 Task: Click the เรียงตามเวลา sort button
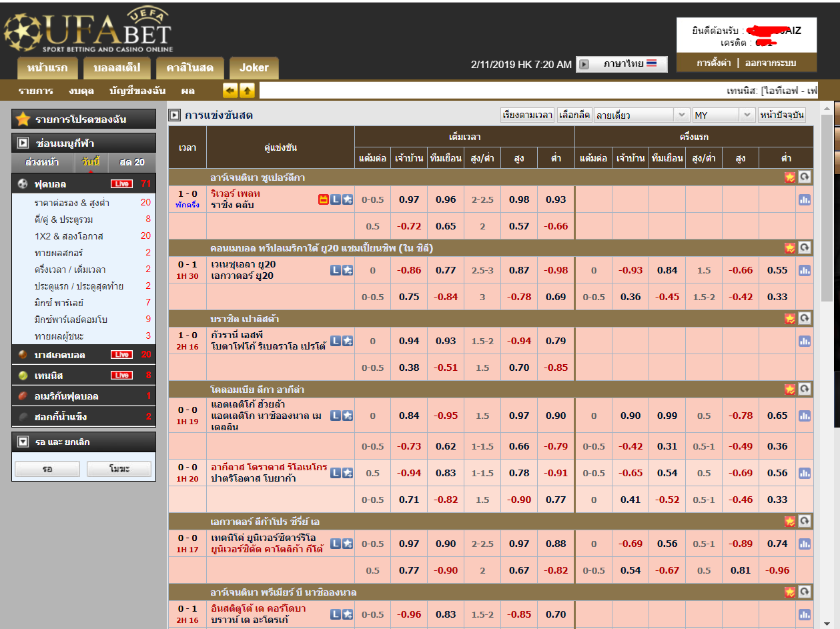(527, 115)
